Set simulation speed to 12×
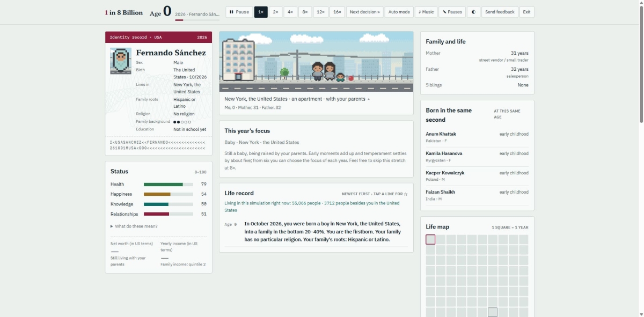The height and width of the screenshot is (317, 644). tap(321, 12)
